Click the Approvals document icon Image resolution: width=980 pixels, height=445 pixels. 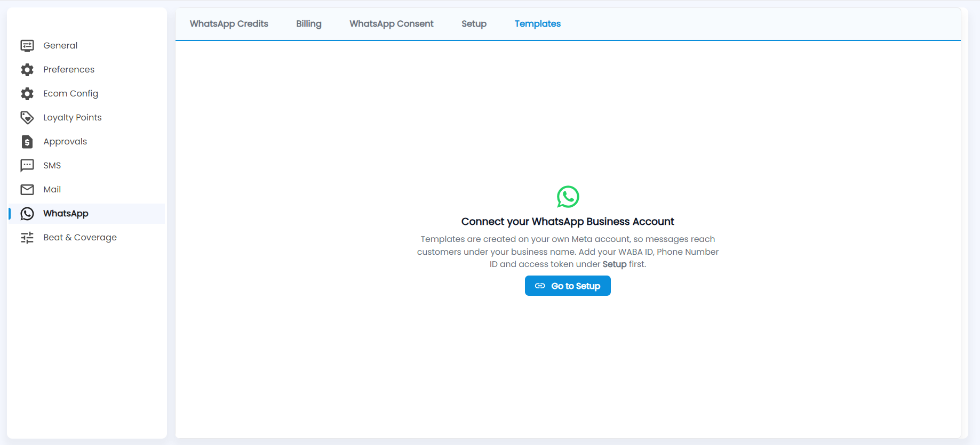pyautogui.click(x=27, y=142)
